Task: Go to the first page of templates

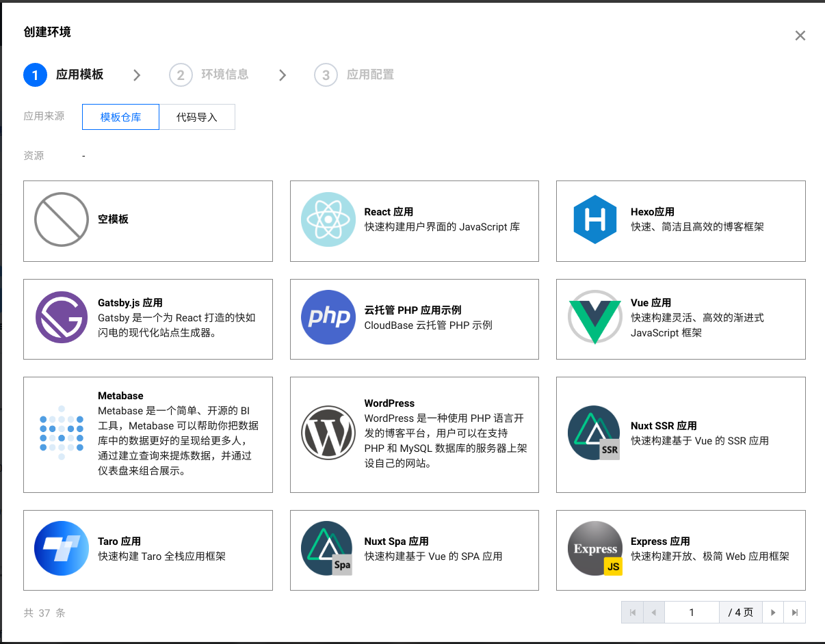Action: pyautogui.click(x=632, y=613)
